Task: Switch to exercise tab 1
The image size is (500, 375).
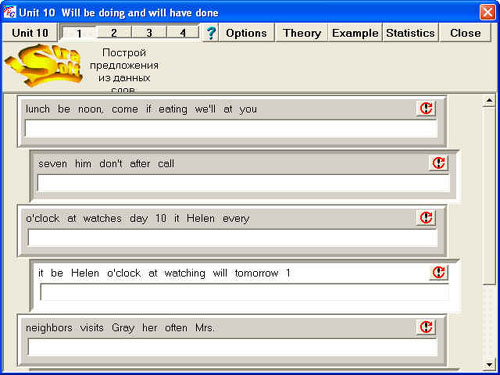Action: point(79,33)
